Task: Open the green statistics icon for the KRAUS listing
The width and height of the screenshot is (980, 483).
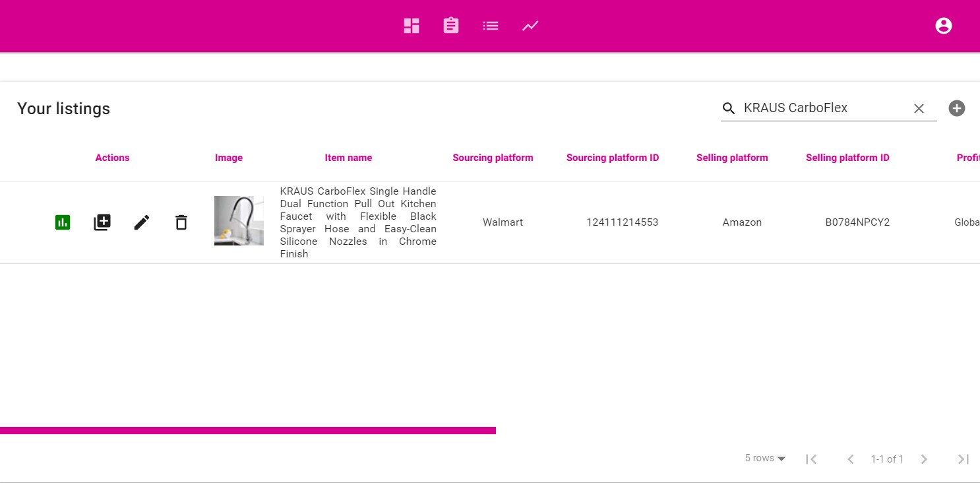Action: click(63, 222)
